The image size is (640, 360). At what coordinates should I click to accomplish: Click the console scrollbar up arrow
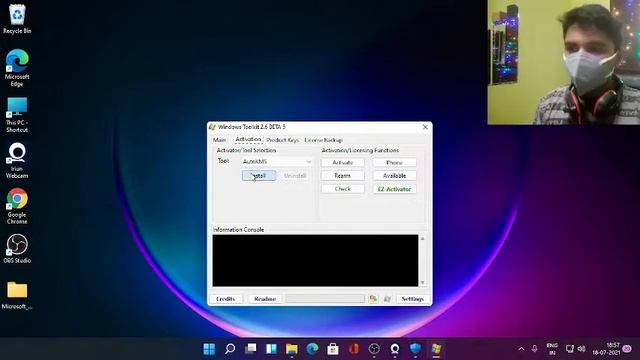pos(422,238)
